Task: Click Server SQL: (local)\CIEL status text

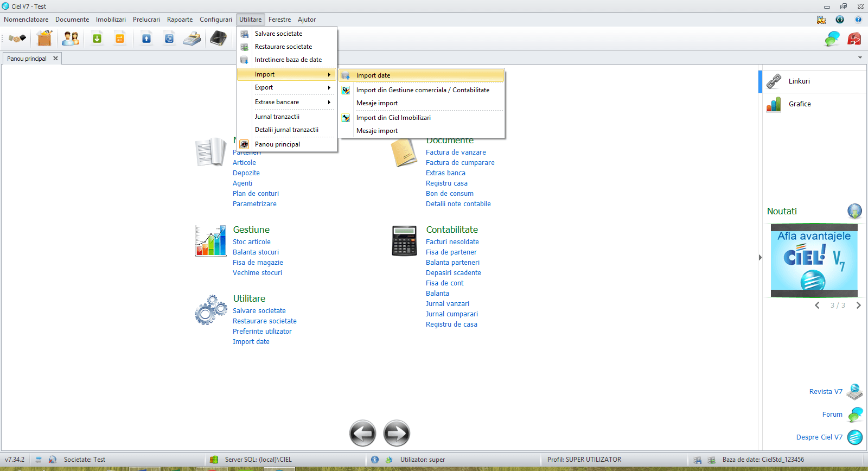Action: point(258,460)
